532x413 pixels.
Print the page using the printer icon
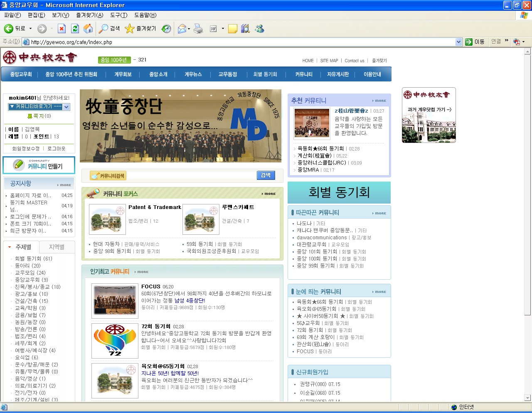pos(198,29)
